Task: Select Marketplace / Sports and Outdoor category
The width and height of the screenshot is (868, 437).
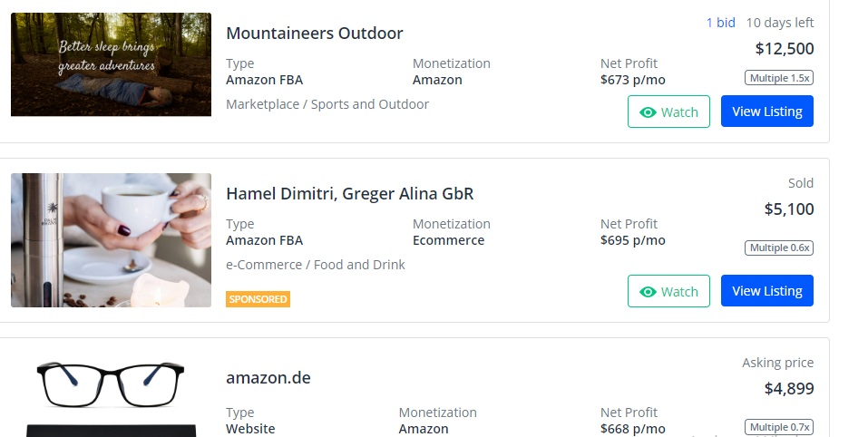Action: (x=327, y=104)
